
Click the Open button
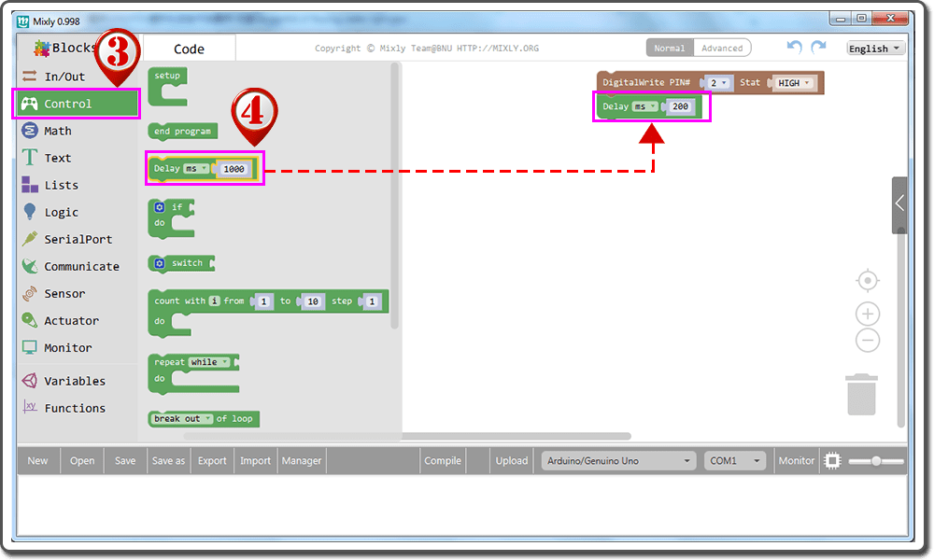point(82,461)
